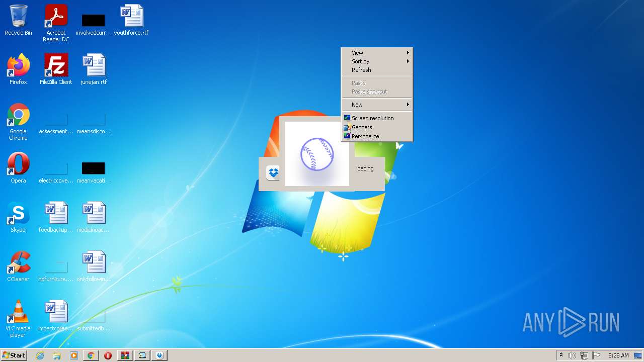
Task: Expand the Sort by submenu arrow
Action: coord(408,61)
